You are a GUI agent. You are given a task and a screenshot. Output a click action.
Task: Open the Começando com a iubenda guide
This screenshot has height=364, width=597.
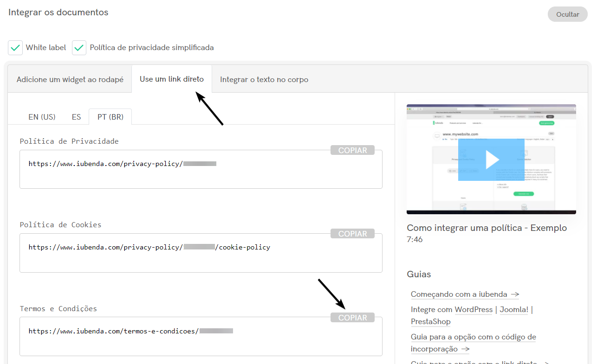point(465,294)
